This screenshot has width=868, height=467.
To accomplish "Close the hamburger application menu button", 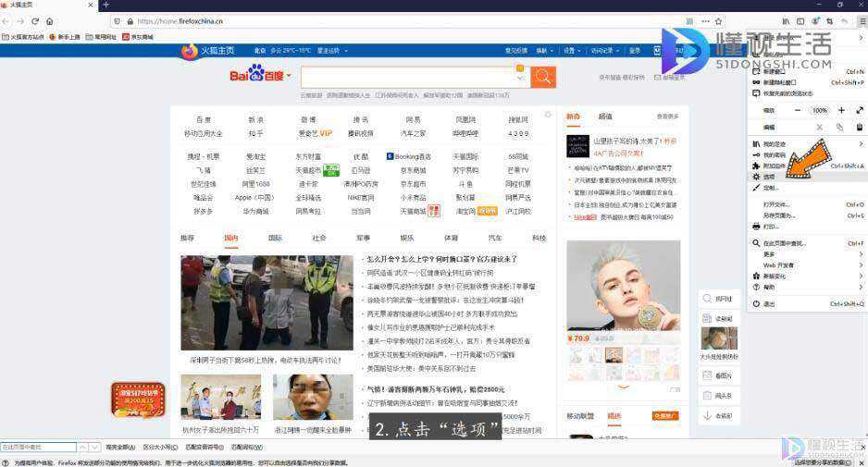I will pos(862,21).
